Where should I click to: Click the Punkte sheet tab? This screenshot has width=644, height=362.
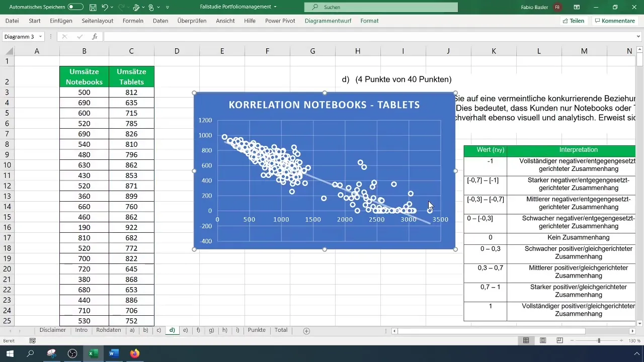pyautogui.click(x=257, y=330)
